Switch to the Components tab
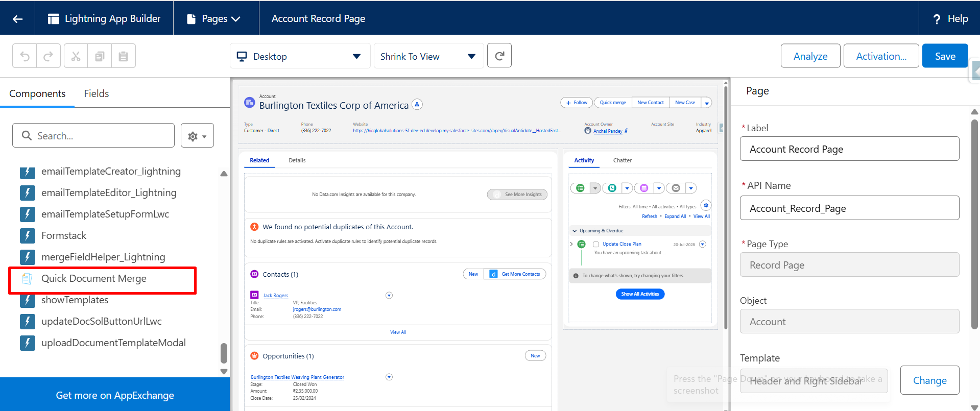The height and width of the screenshot is (411, 980). 37,93
